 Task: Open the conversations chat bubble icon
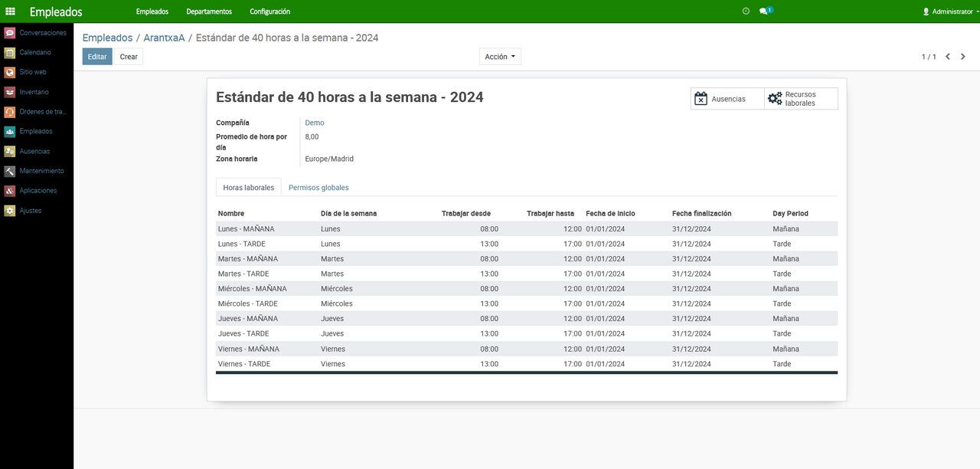tap(765, 11)
